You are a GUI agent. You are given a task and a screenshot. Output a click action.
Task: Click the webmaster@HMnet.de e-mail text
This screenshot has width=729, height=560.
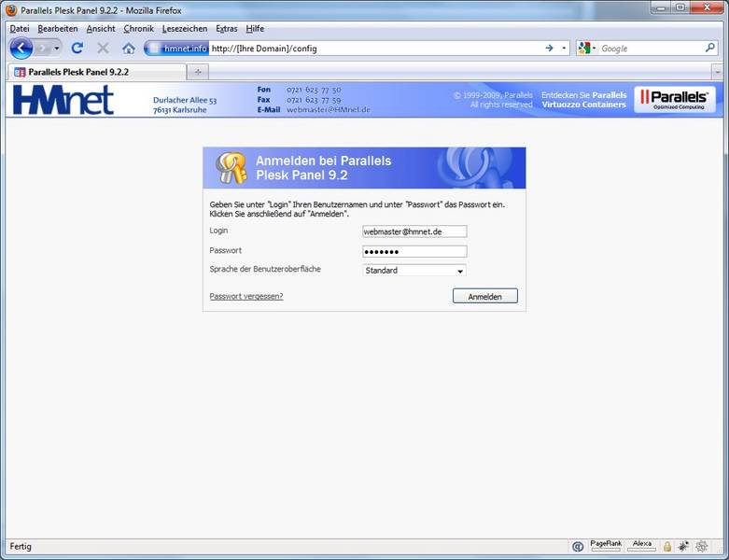coord(329,110)
